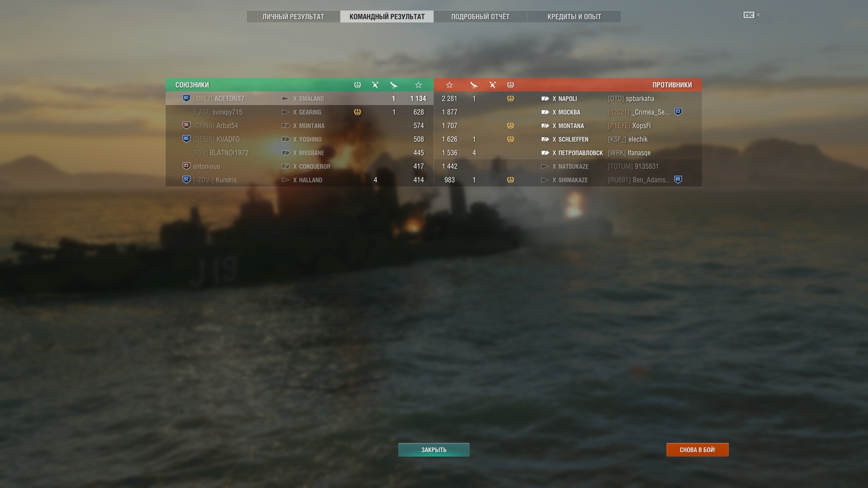The height and width of the screenshot is (488, 868).
Task: Open the Личный результат tab
Action: [x=293, y=17]
